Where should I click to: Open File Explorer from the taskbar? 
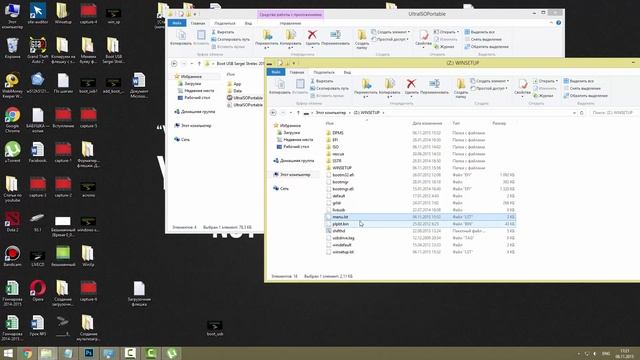[x=47, y=353]
